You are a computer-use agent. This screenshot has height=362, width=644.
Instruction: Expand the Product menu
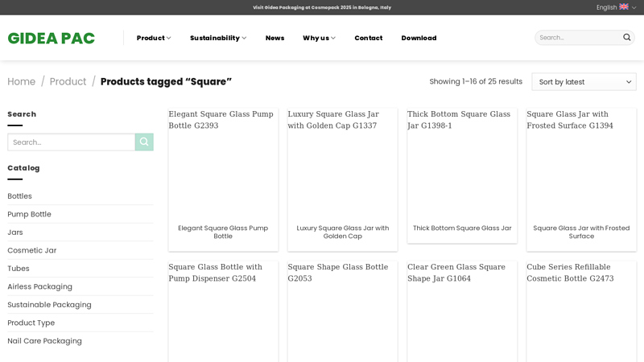(154, 38)
